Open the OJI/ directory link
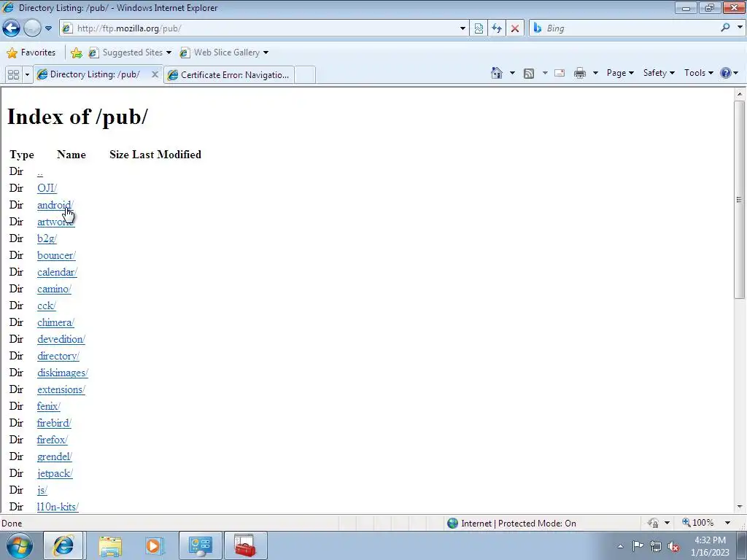 [47, 188]
